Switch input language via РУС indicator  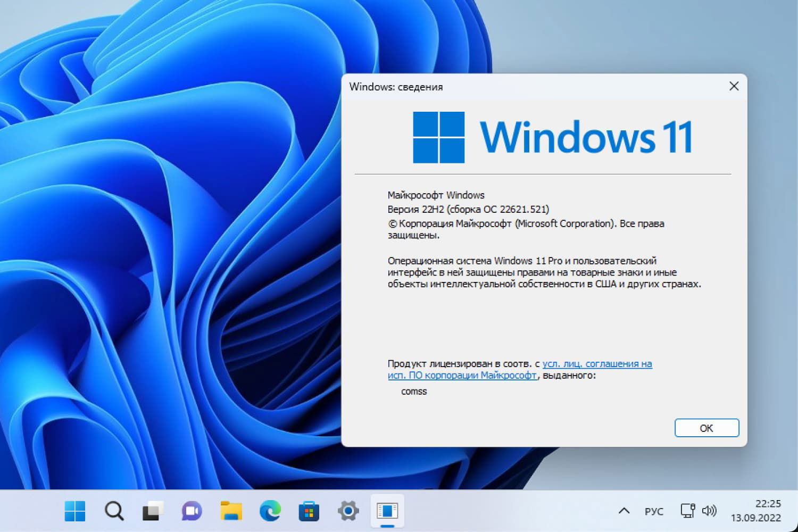654,512
